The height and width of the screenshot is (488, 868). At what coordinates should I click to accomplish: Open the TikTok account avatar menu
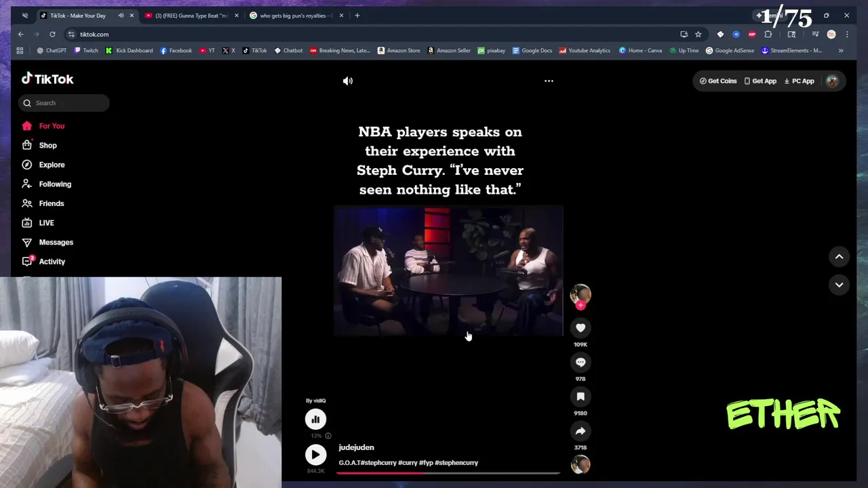click(x=832, y=81)
